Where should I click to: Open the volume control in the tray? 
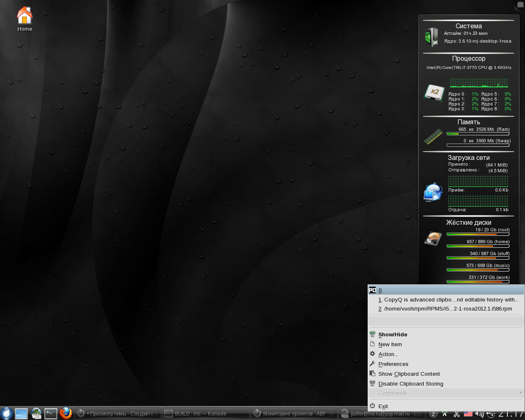pyautogui.click(x=479, y=414)
